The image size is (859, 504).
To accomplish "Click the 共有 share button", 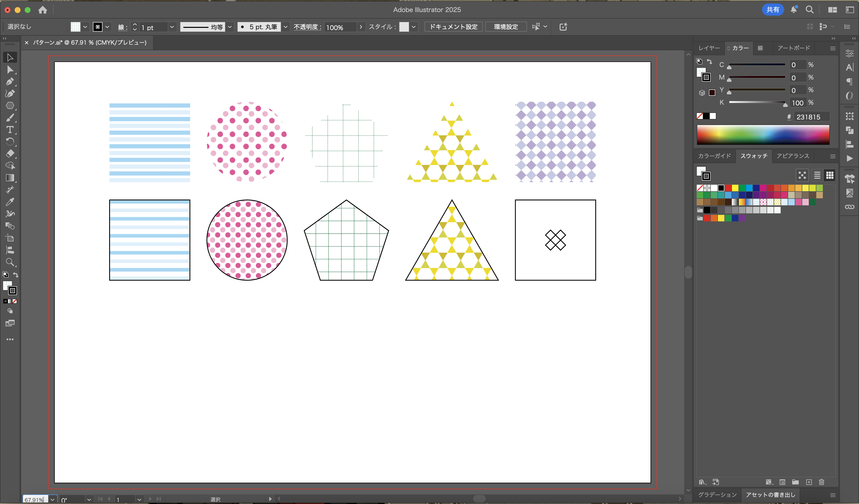I will point(773,10).
